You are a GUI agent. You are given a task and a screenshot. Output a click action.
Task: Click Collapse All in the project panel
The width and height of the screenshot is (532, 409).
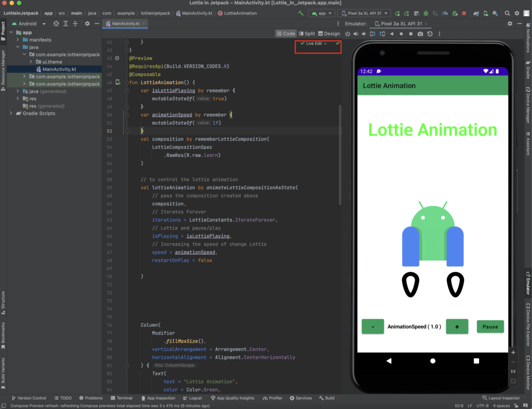coord(75,24)
